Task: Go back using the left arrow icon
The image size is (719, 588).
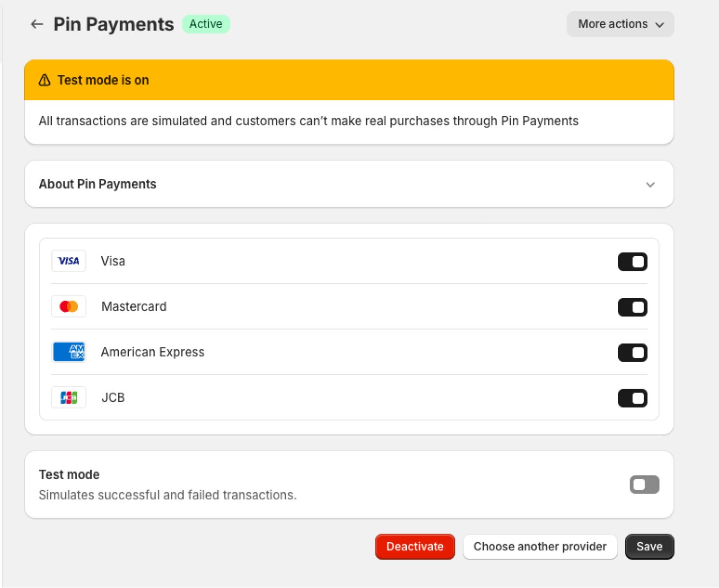Action: [37, 24]
